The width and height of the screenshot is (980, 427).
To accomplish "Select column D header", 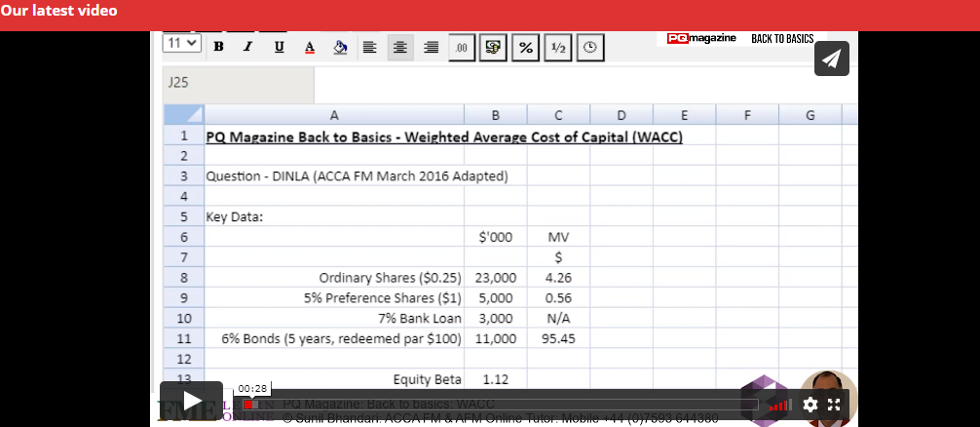I will click(x=622, y=115).
